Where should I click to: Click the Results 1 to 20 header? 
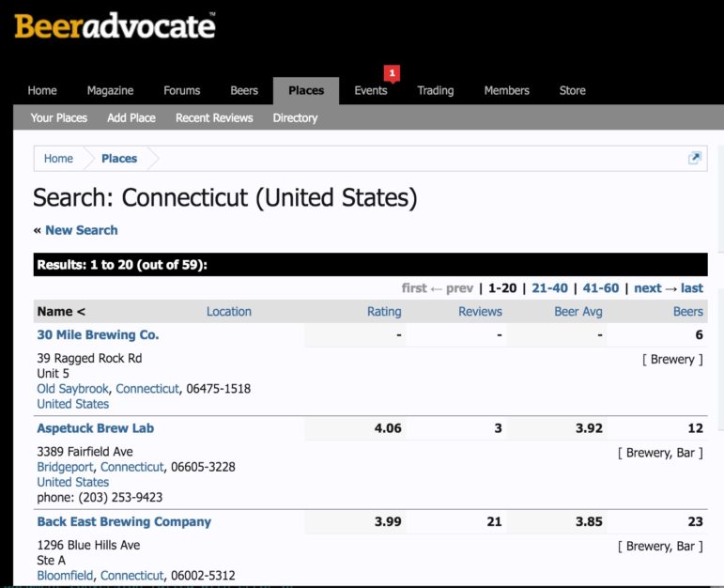point(370,265)
